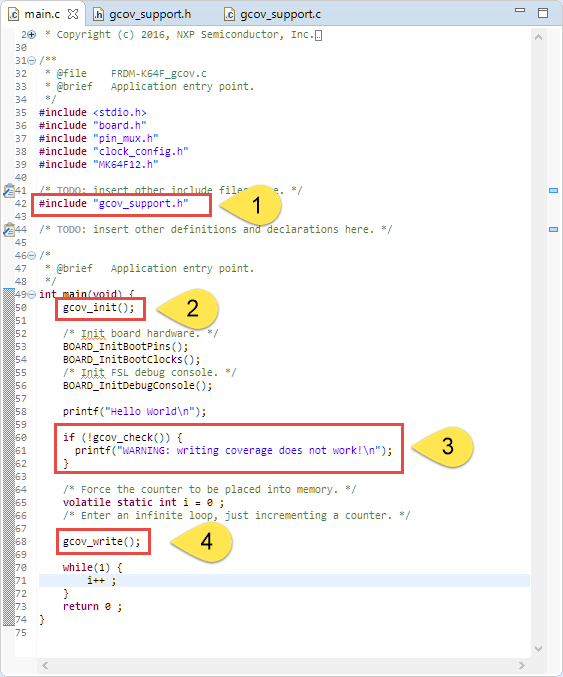This screenshot has width=563, height=677.
Task: Click the highlighted 'i++ ;' line
Action: pos(101,581)
